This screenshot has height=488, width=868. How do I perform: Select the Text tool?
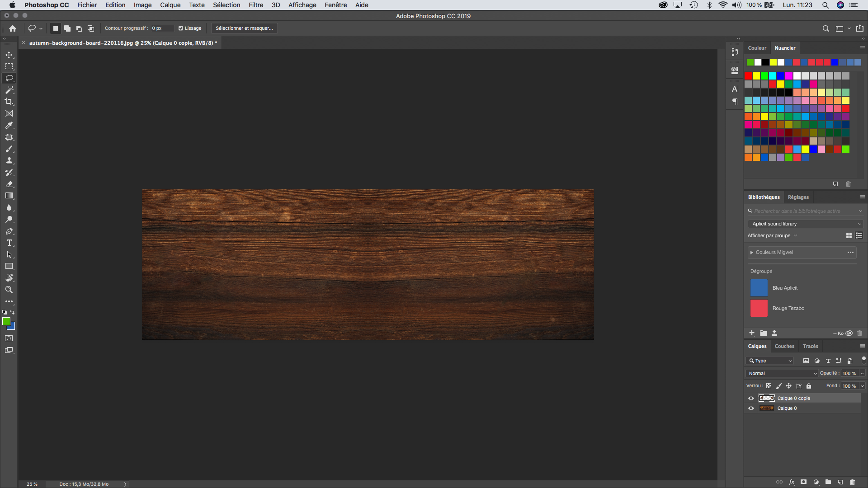[9, 243]
